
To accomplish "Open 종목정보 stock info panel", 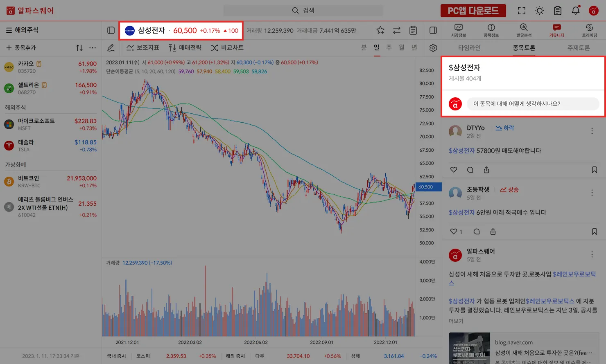I will coord(491,31).
